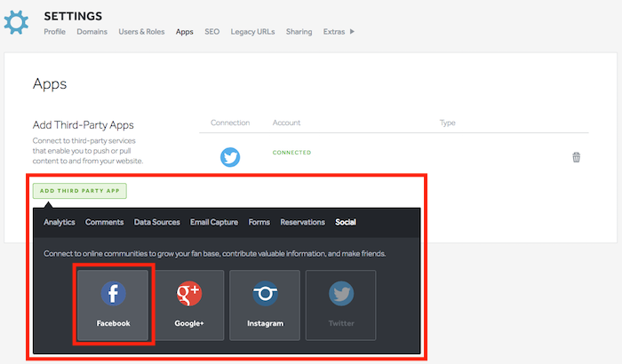Show the Comments app category
The height and width of the screenshot is (364, 622).
click(x=104, y=222)
